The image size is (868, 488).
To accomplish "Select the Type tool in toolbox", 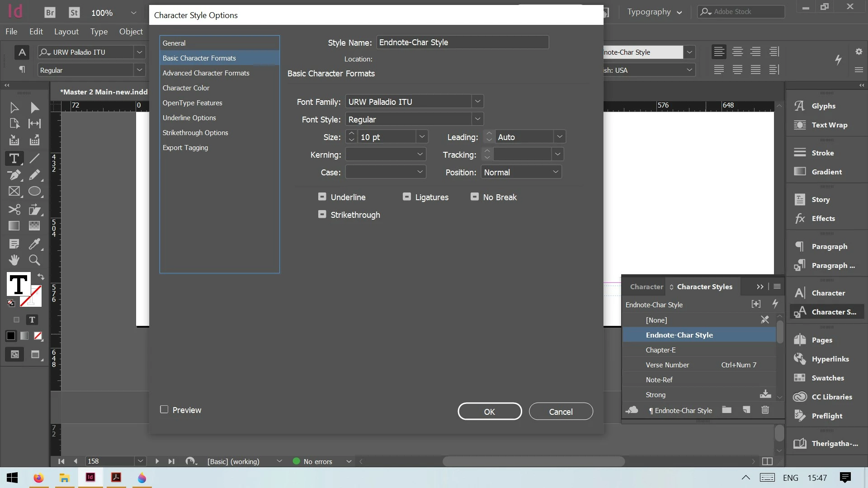I will tap(14, 159).
